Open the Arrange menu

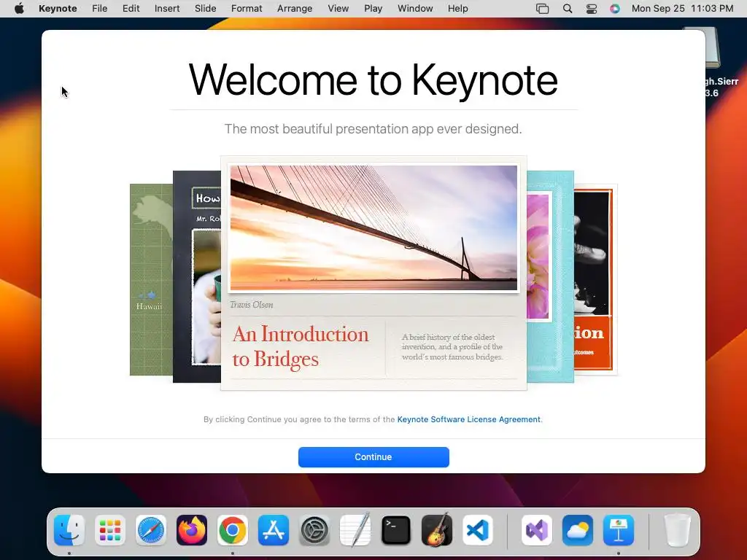coord(295,9)
